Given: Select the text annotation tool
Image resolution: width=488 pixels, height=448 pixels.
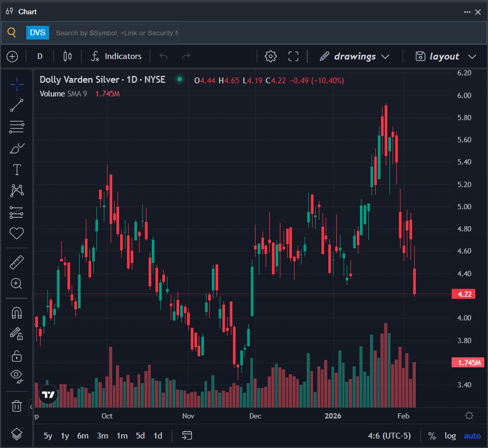Looking at the screenshot, I should (x=17, y=169).
